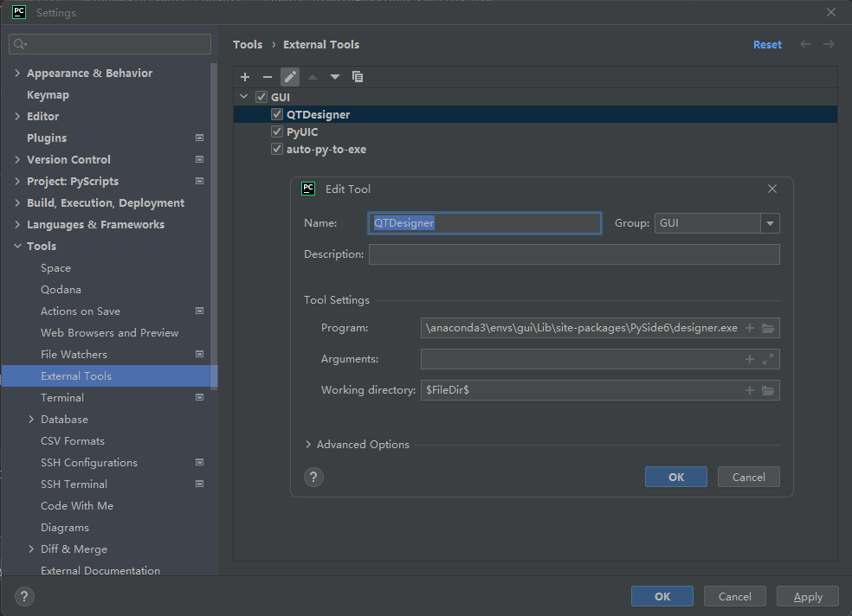The height and width of the screenshot is (616, 852).
Task: Focus the settings search field
Action: coord(110,44)
